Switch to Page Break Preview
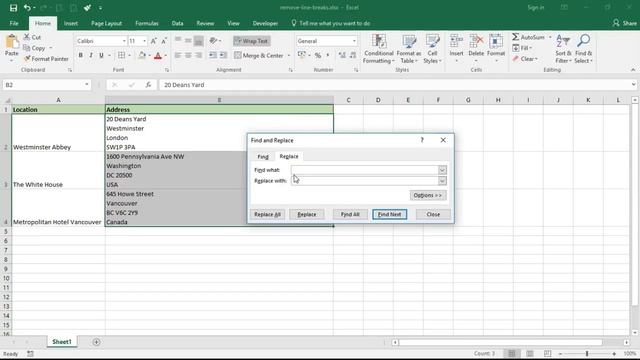Viewport: 640px width, 360px height. point(547,353)
